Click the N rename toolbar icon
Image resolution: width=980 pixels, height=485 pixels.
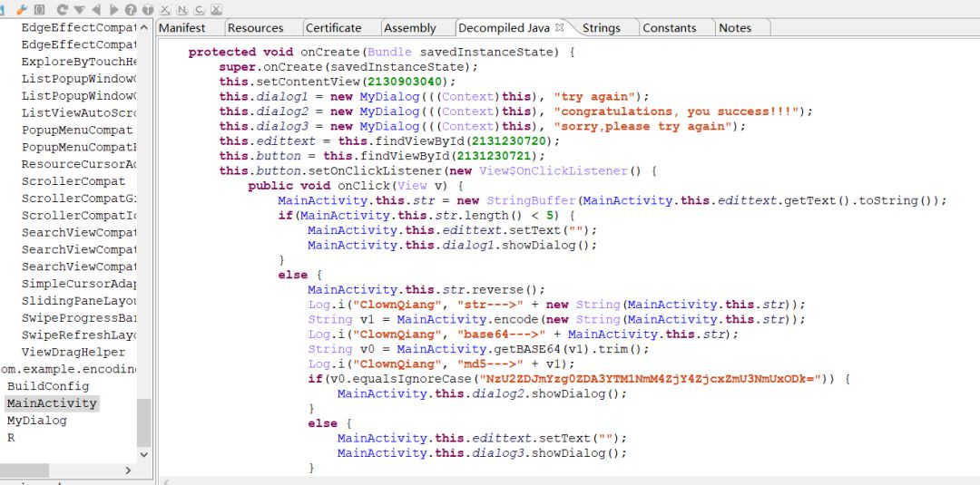tap(181, 9)
